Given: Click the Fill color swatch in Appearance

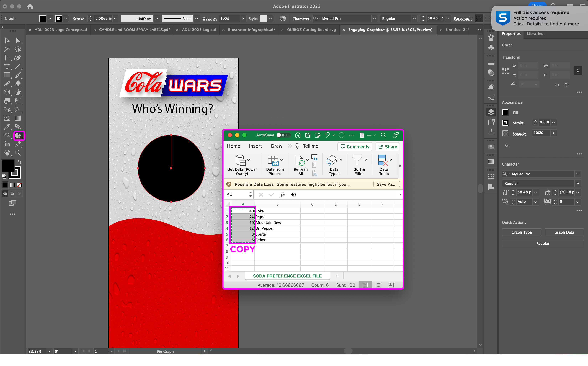Looking at the screenshot, I should click(x=505, y=113).
